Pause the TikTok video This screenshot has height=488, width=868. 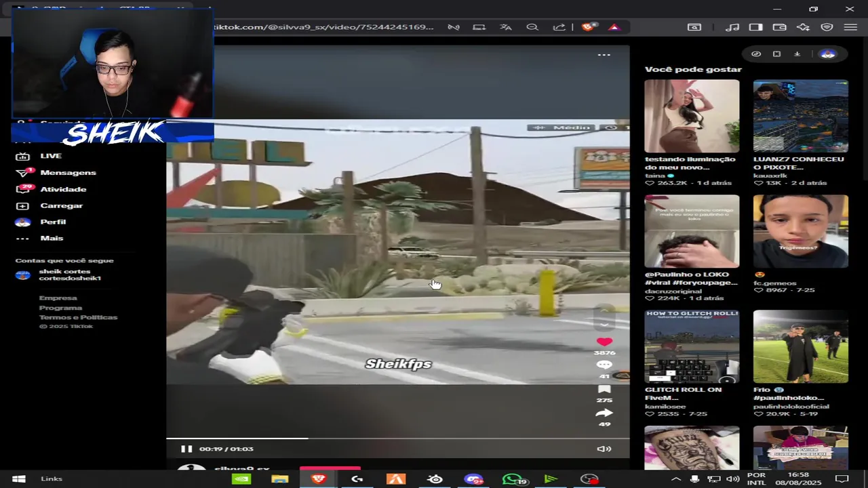coord(186,449)
